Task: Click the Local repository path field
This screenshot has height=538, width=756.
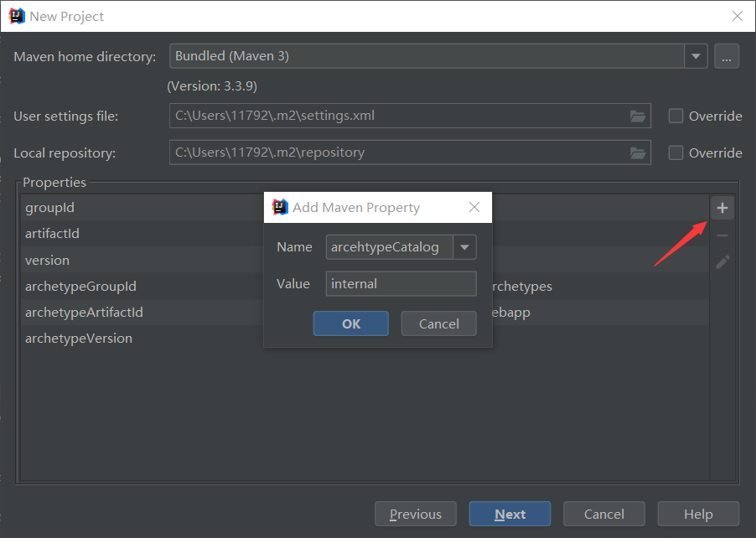Action: click(x=410, y=153)
